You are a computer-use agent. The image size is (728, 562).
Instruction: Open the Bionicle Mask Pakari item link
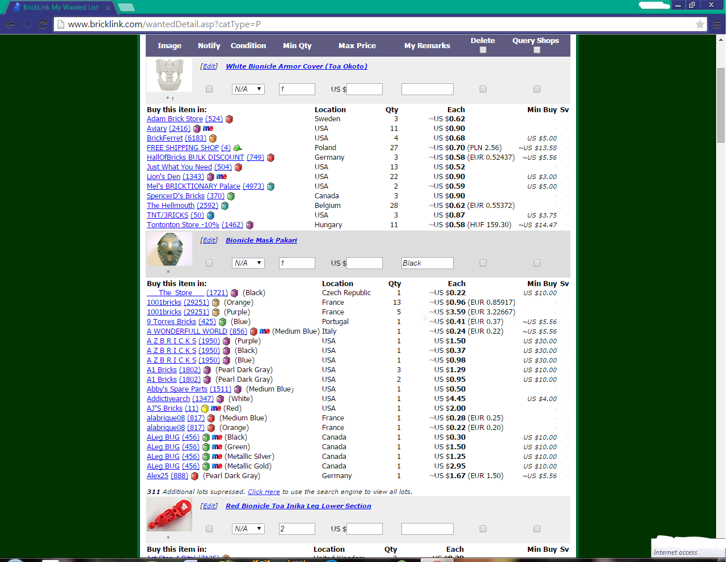[261, 240]
